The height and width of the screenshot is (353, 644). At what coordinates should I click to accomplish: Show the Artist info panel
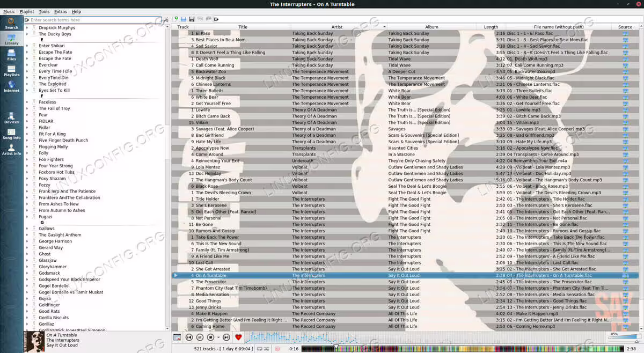pos(11,149)
